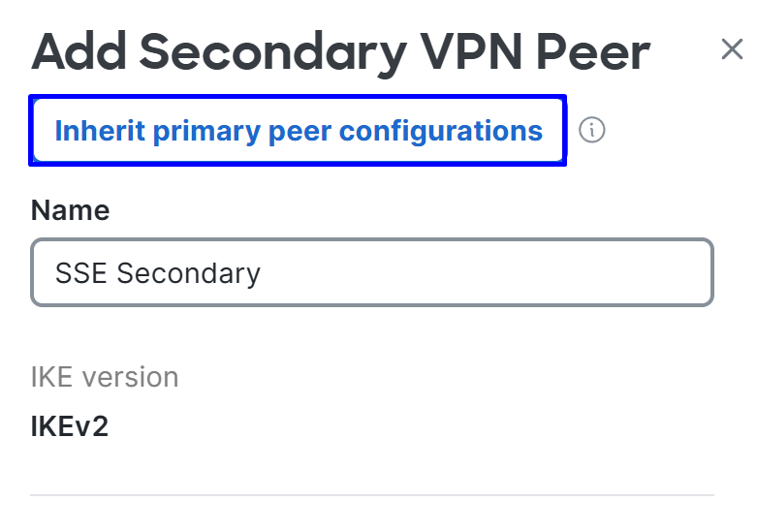Click the Name field label

point(70,210)
